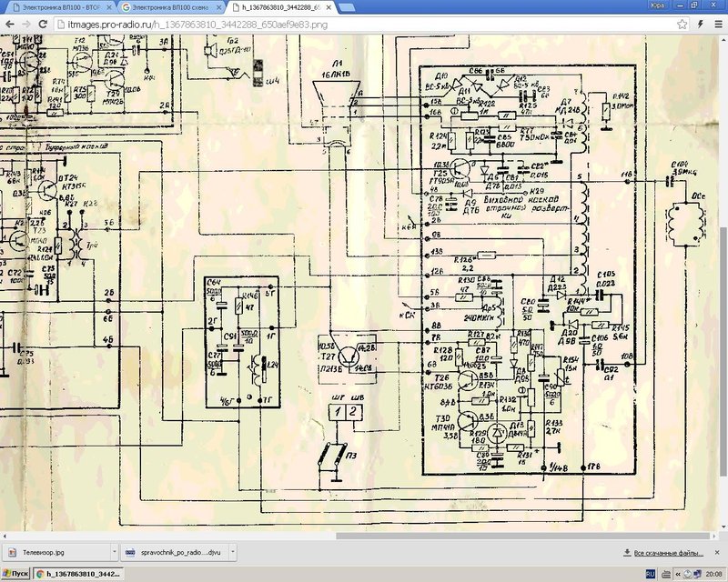Click the RU language indicator in taskbar
The image size is (728, 582).
pyautogui.click(x=651, y=574)
